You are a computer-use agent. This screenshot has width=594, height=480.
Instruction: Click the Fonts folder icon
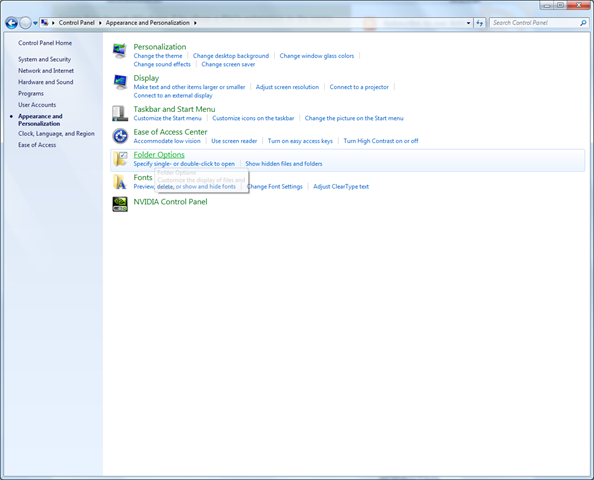tap(120, 182)
